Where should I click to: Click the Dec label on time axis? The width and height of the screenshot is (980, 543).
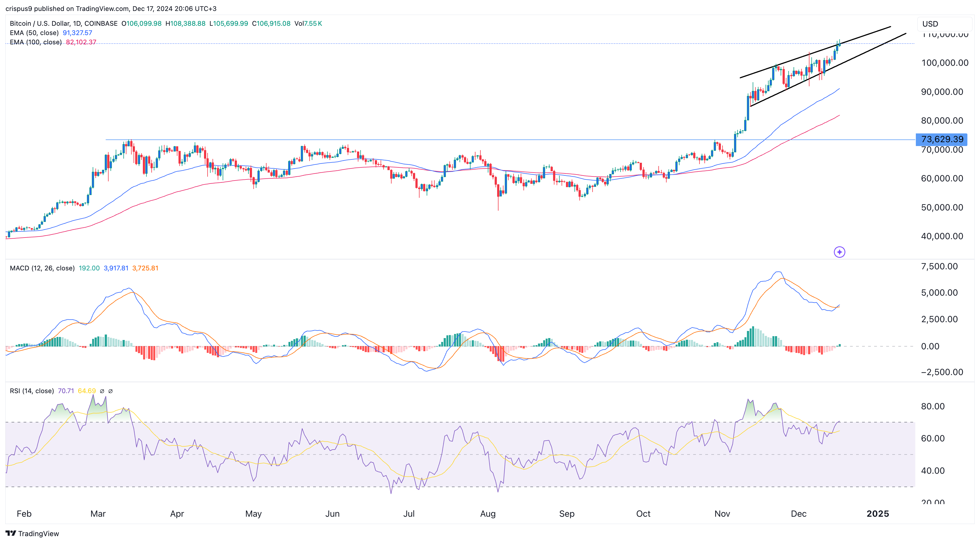pos(798,514)
